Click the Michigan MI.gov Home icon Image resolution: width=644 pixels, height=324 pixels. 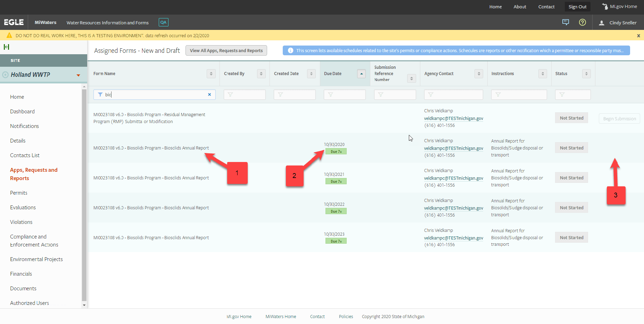(x=605, y=7)
